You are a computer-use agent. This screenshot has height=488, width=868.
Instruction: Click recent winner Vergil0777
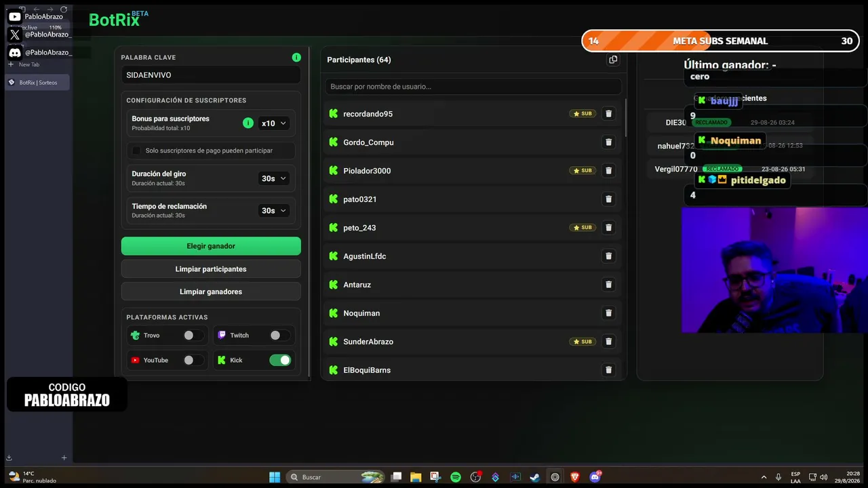click(676, 169)
